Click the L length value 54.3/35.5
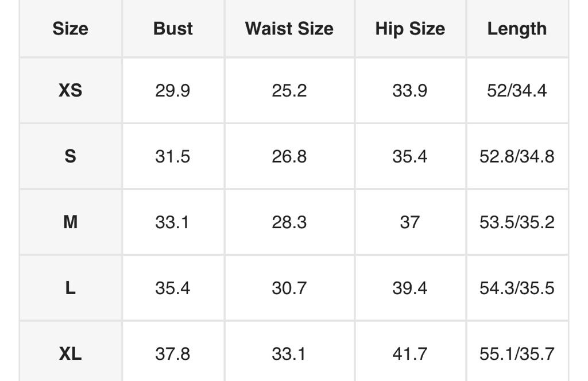The height and width of the screenshot is (381, 588). [x=517, y=287]
